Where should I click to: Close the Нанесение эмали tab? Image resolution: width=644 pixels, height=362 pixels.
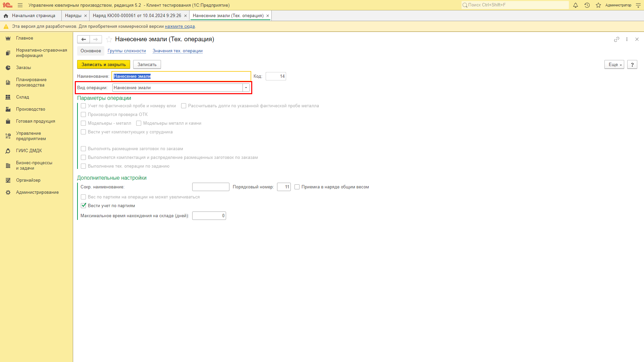tap(268, 16)
